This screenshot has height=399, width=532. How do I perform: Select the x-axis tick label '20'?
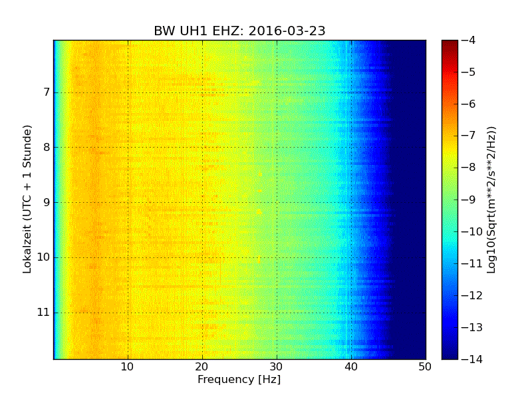(x=202, y=366)
